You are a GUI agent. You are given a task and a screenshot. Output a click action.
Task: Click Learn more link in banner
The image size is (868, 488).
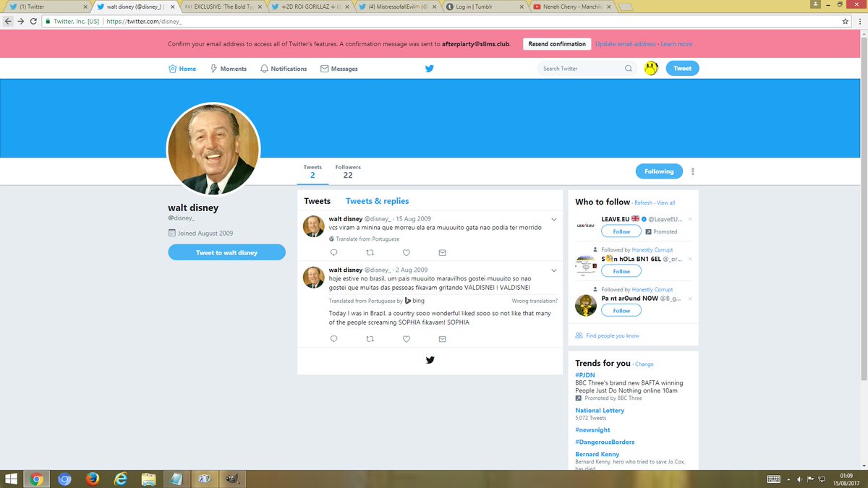coord(676,44)
